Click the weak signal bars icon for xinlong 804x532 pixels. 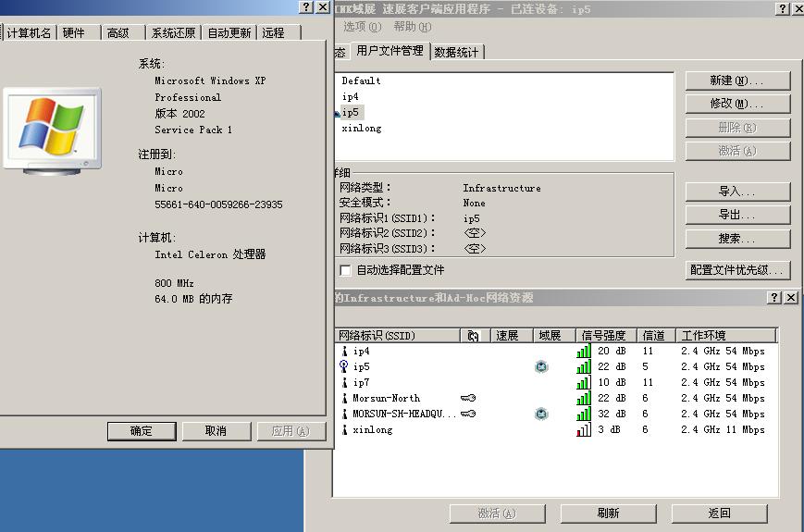584,429
